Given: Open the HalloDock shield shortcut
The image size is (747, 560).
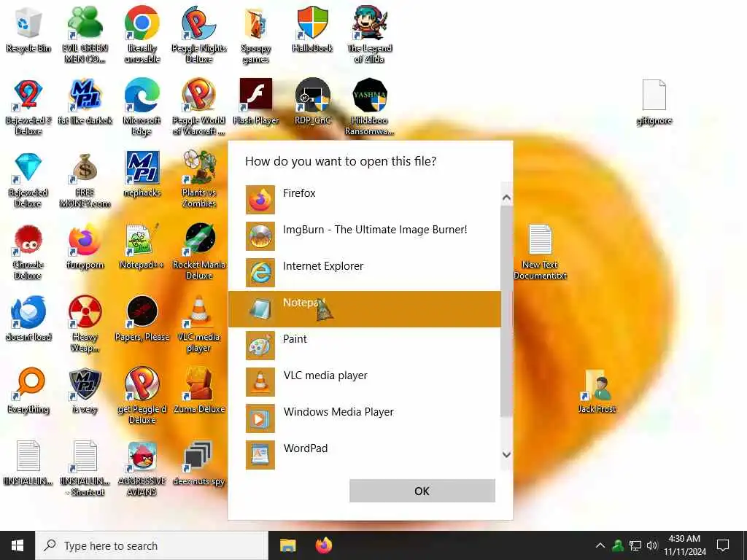Looking at the screenshot, I should click(312, 29).
